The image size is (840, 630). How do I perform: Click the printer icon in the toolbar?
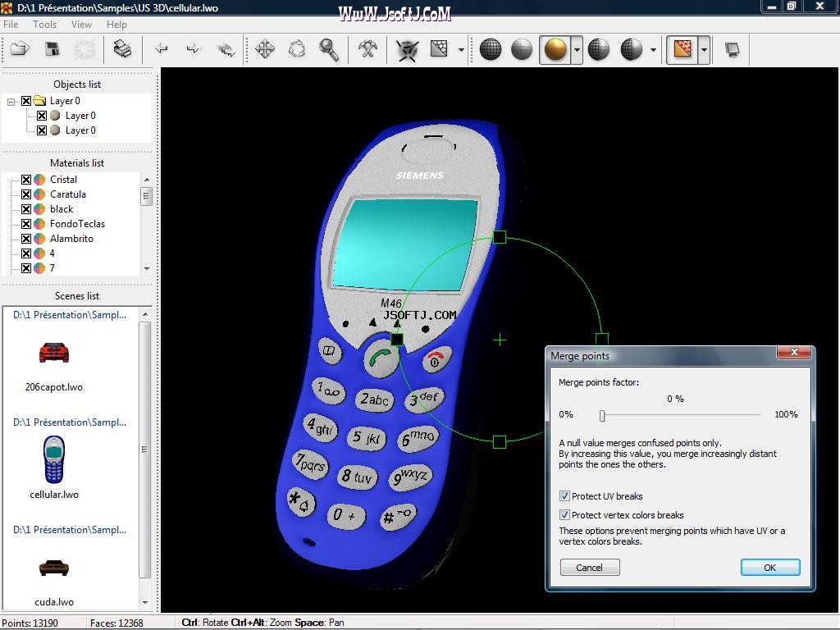[122, 49]
